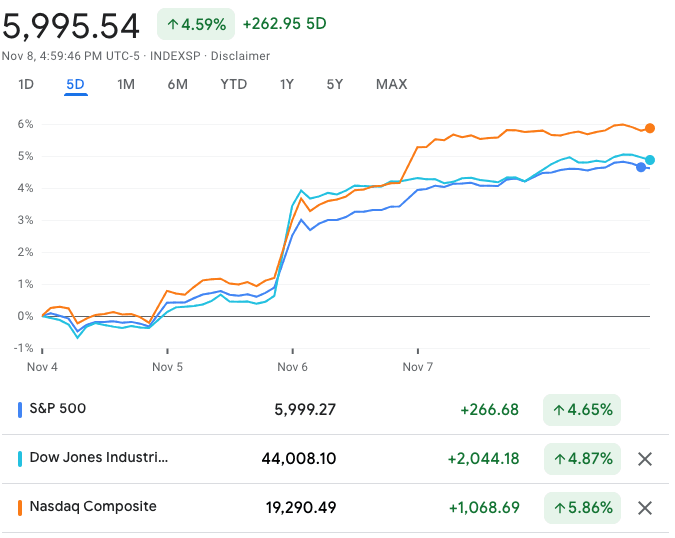
Task: Click the S&P 500 row name
Action: tap(58, 409)
